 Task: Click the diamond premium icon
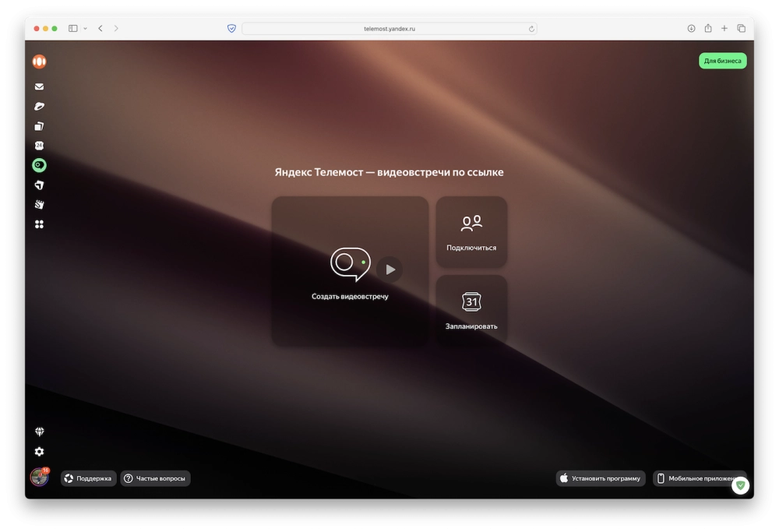pos(39,432)
